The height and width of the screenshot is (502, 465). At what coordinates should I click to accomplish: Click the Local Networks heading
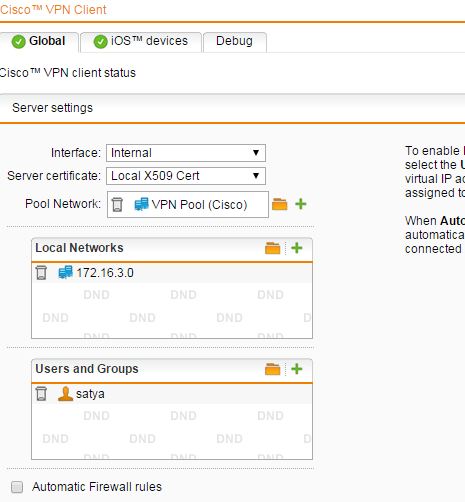point(79,248)
